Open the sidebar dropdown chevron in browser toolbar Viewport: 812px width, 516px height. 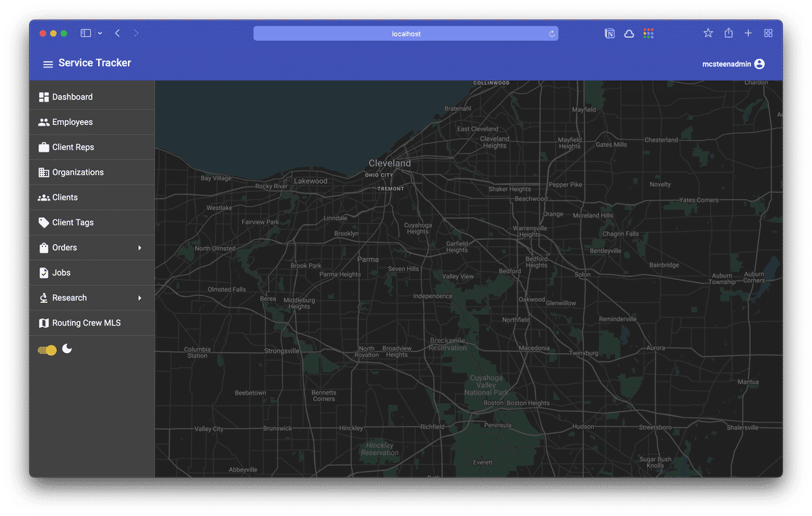100,33
